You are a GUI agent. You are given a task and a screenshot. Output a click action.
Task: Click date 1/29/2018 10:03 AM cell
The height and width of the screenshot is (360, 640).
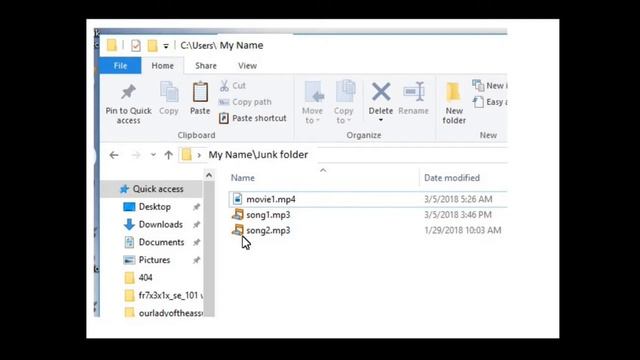(x=463, y=230)
